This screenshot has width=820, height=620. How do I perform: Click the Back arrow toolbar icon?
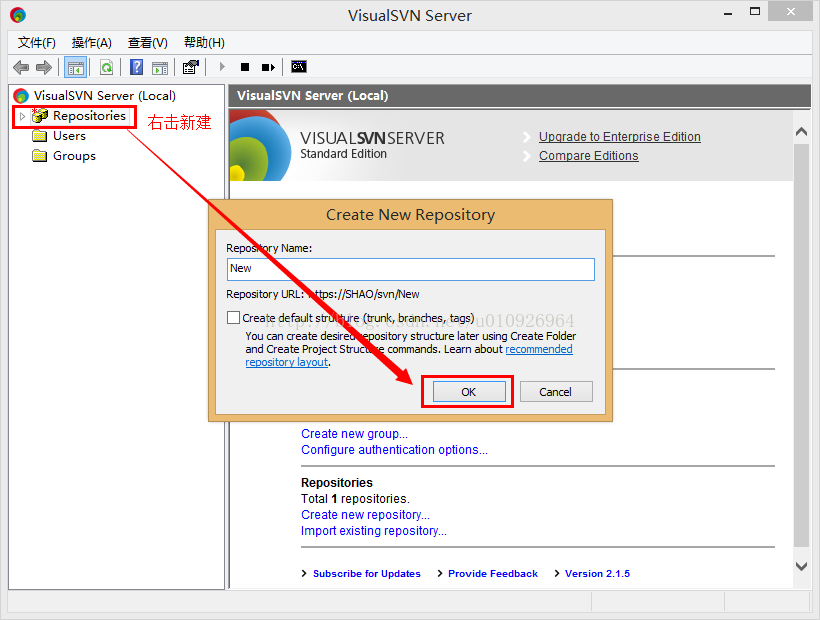click(x=21, y=67)
